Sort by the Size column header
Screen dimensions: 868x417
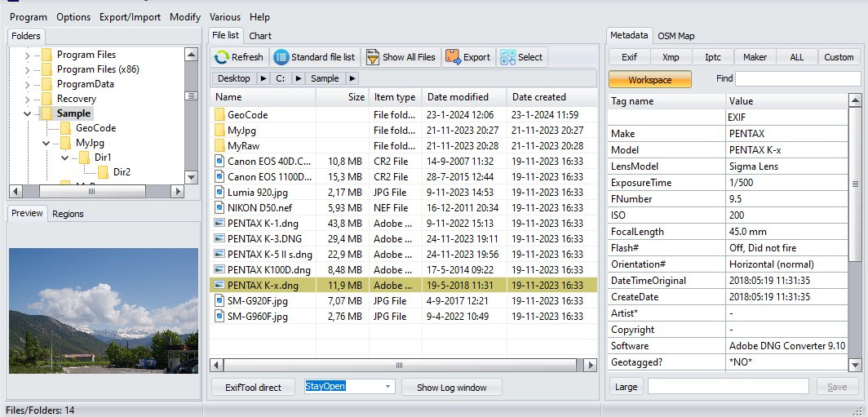click(342, 97)
